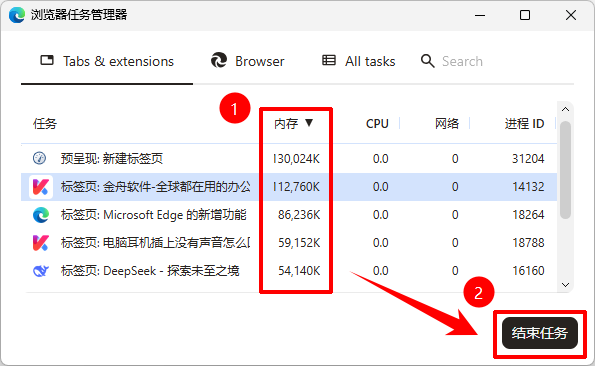Click the Browser tab Edge icon
The height and width of the screenshot is (366, 595).
pos(219,60)
